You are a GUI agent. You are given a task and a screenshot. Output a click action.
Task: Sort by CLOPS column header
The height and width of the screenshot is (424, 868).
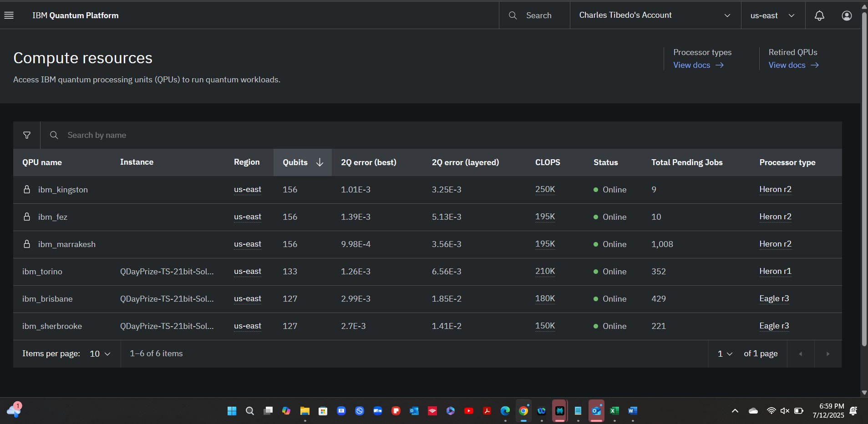pos(548,162)
